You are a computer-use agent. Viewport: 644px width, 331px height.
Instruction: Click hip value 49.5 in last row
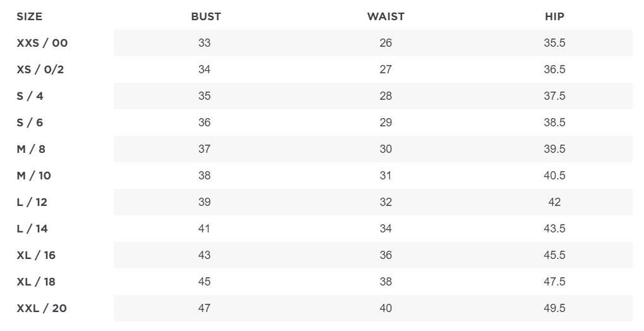554,308
